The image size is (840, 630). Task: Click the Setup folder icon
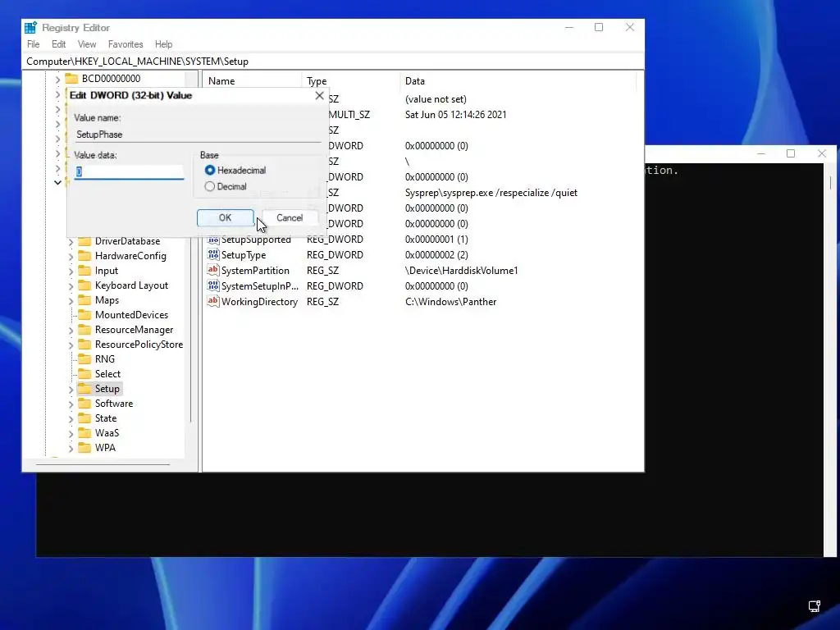(84, 388)
